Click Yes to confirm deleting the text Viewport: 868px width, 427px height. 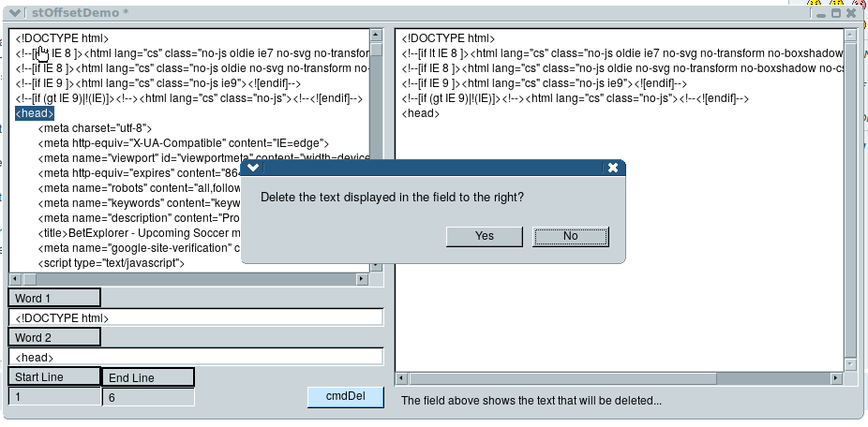tap(484, 236)
